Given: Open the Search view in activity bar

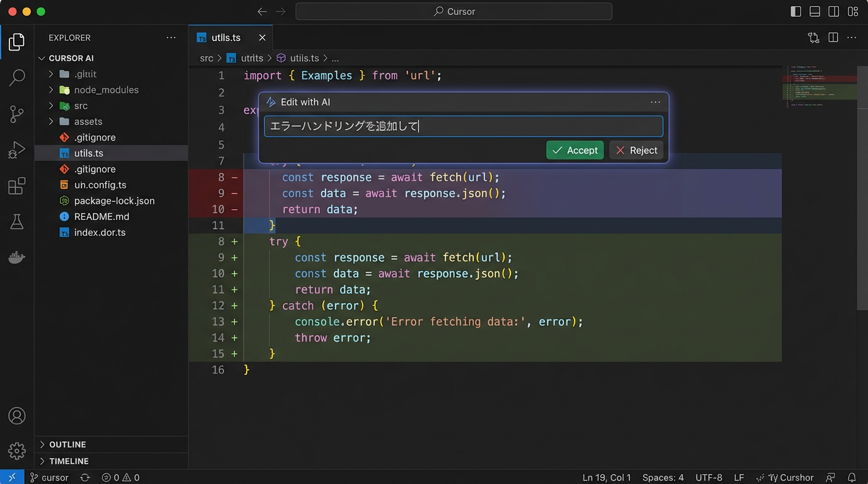Looking at the screenshot, I should coord(17,78).
